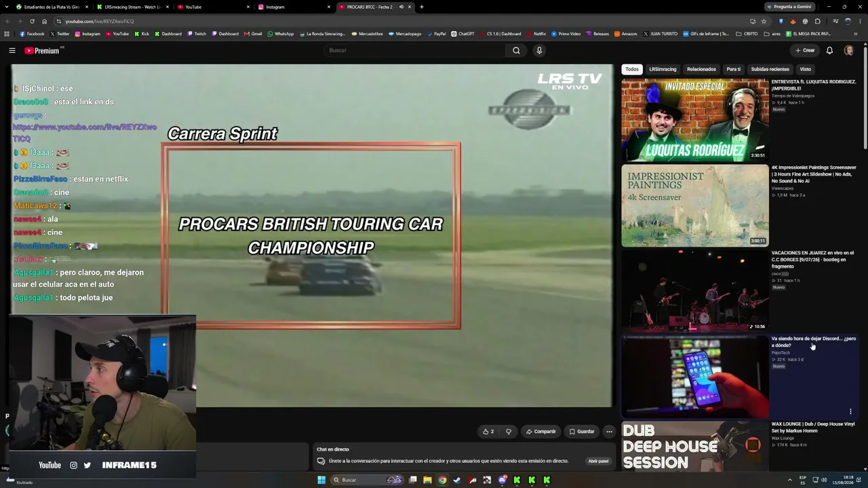Open the ESP language input indicator
868x488 pixels.
click(x=803, y=480)
